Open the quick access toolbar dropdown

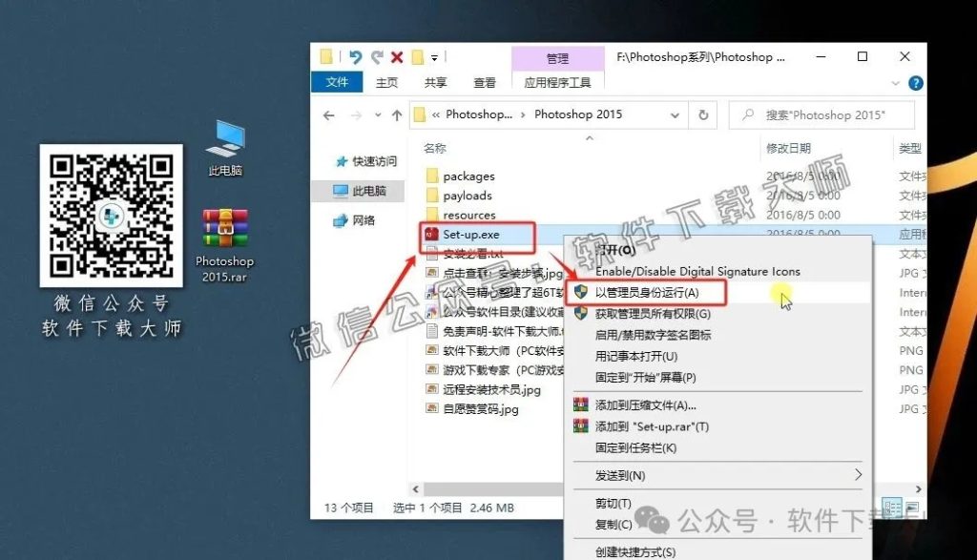[x=434, y=57]
